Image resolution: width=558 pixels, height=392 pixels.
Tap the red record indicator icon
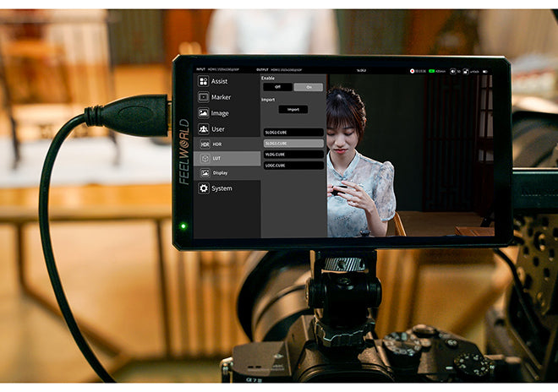(413, 71)
